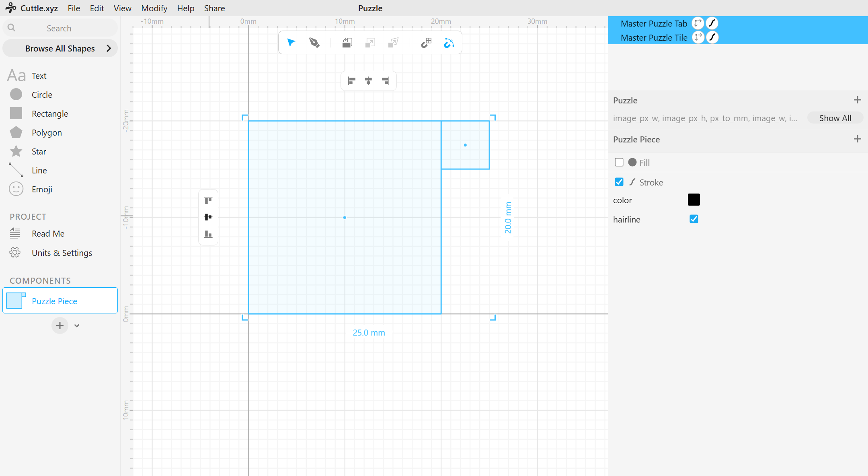Click the Puzzle project title
The image size is (868, 476).
[370, 8]
